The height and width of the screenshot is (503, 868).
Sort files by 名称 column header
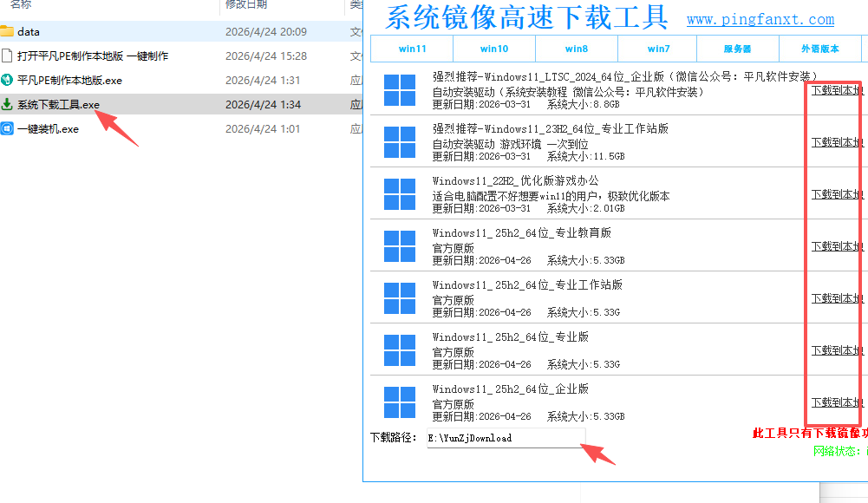pyautogui.click(x=21, y=4)
